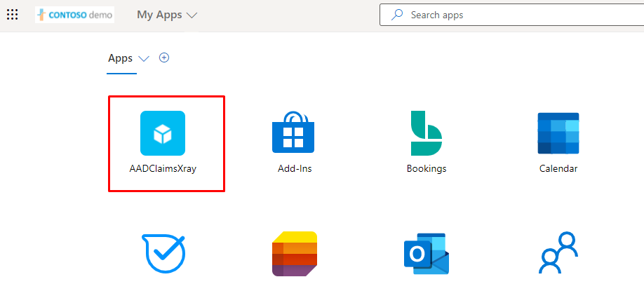Open the People app icon
Viewport: 644px width, 284px height.
coord(558,254)
